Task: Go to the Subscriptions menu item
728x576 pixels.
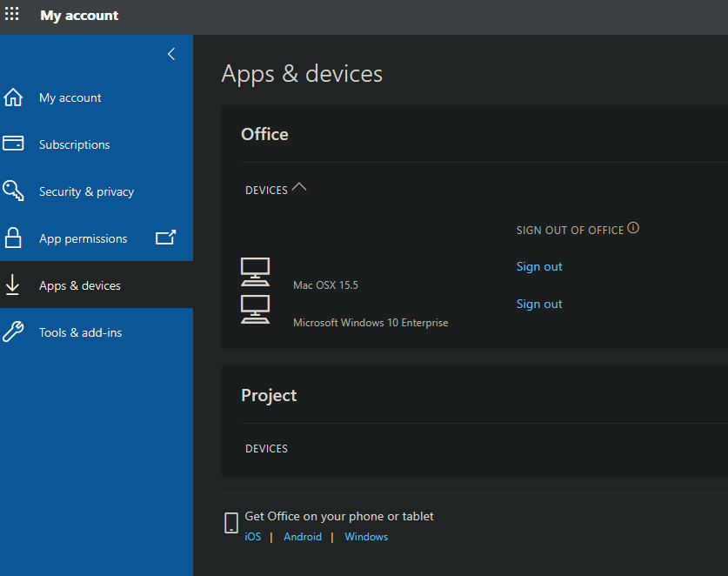Action: [74, 144]
